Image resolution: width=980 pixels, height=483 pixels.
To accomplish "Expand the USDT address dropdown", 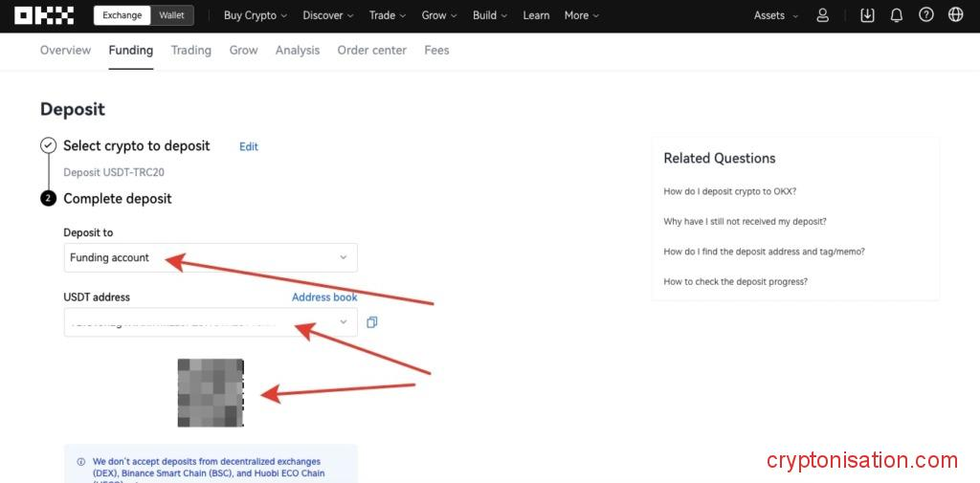I will [x=344, y=322].
